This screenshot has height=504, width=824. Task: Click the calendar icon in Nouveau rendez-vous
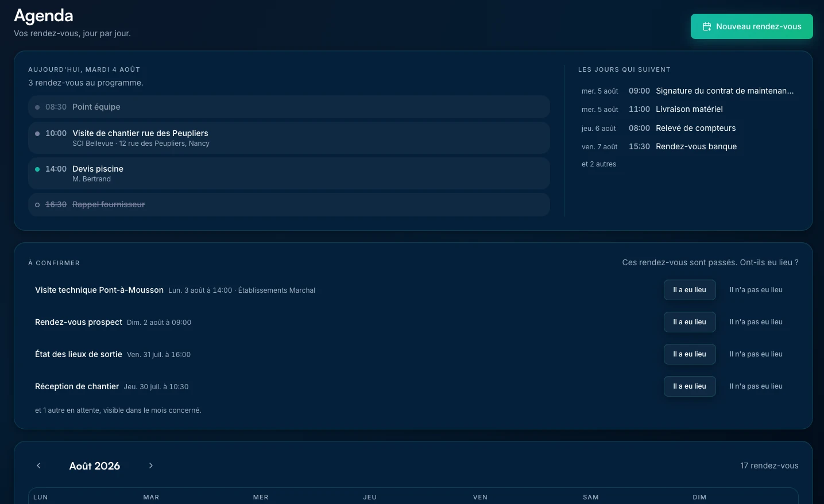[707, 26]
